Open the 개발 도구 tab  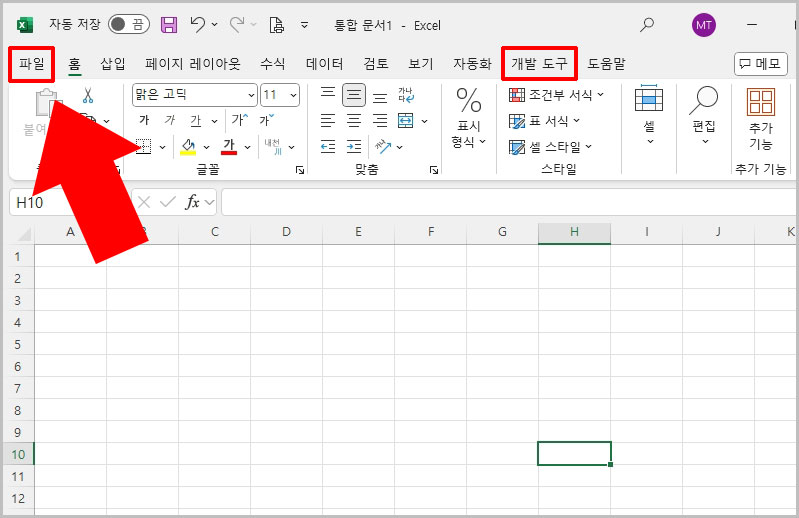click(x=539, y=64)
